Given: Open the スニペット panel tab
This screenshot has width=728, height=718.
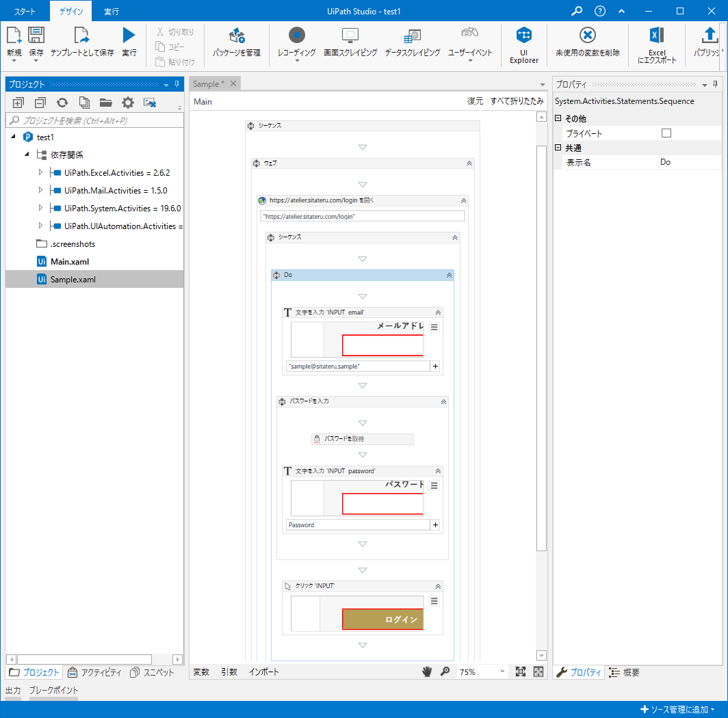Looking at the screenshot, I should (152, 672).
